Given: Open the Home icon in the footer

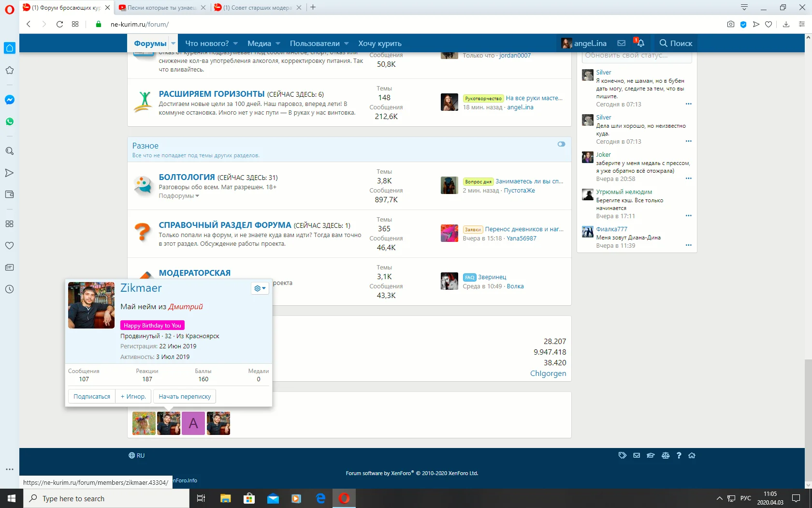Looking at the screenshot, I should (693, 455).
